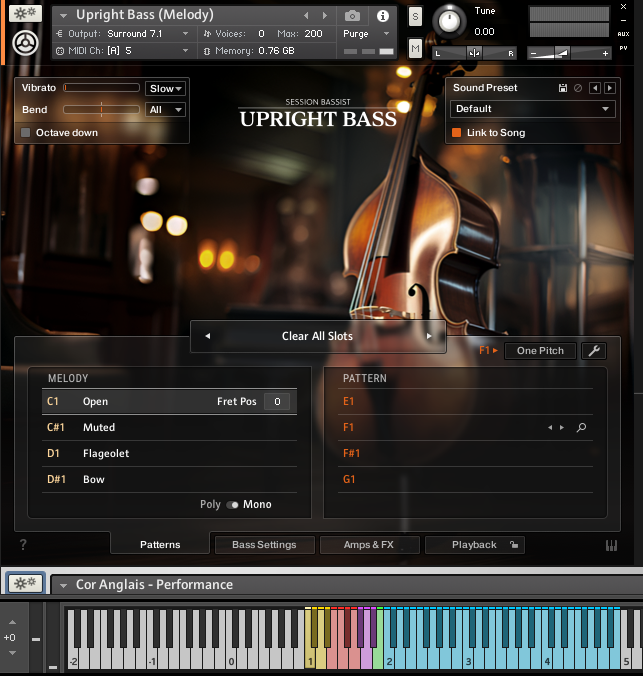
Task: Open the Purge dropdown menu
Action: point(366,34)
